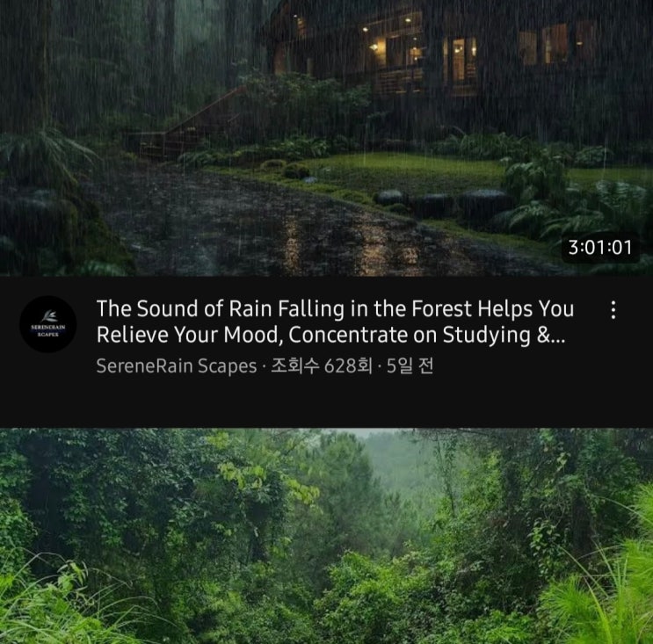The image size is (653, 644).
Task: Open video titled The Sound of Rain Falling
Action: click(335, 322)
